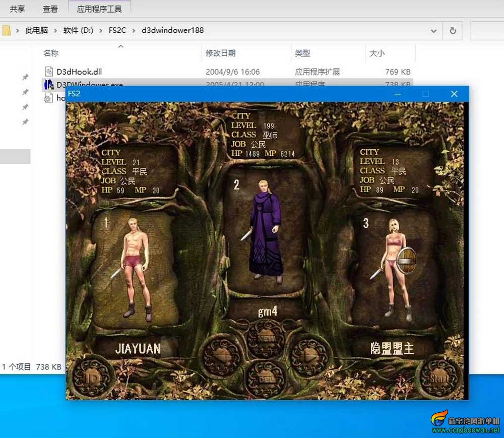Screen dimensions: 504x438
Task: Select the D3DWindower.exe file icon
Action: [x=49, y=85]
